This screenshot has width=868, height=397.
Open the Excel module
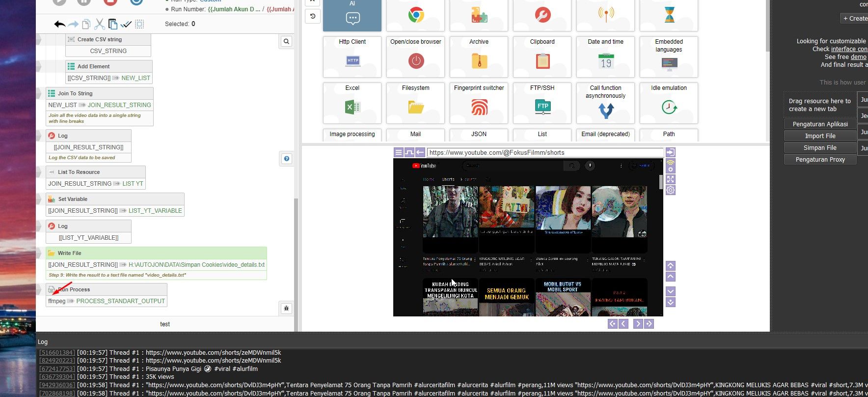[352, 103]
